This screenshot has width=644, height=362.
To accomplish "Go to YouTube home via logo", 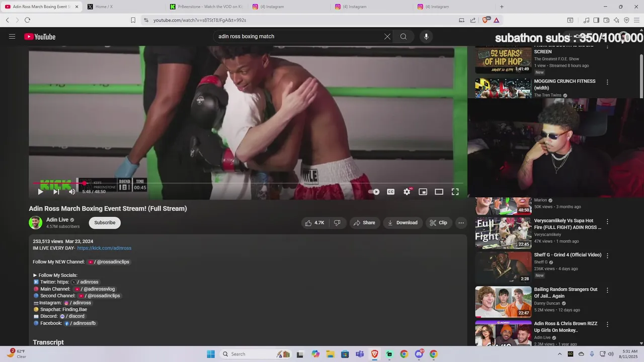I will [x=40, y=36].
